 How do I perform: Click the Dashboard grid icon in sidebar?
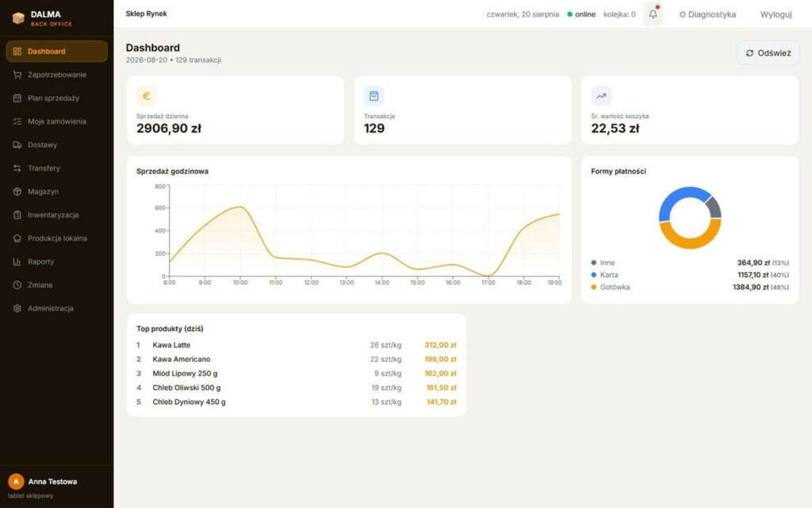(17, 52)
